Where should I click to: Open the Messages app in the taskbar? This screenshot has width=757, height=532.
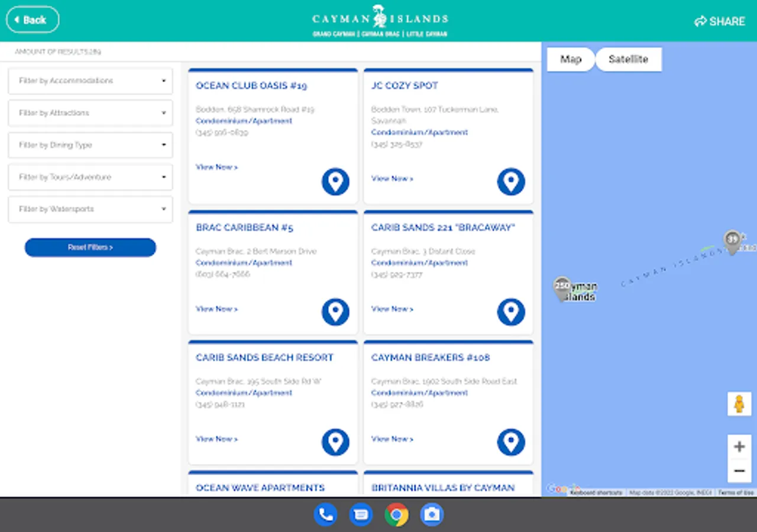(x=361, y=515)
